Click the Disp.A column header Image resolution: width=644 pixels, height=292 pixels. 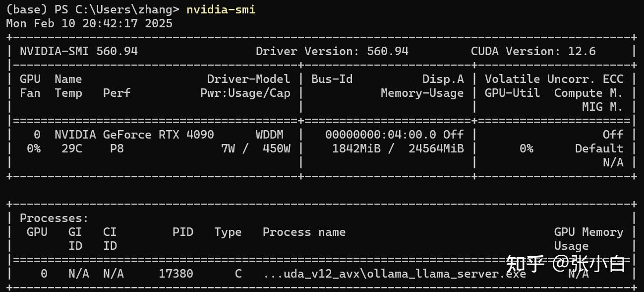pyautogui.click(x=443, y=79)
